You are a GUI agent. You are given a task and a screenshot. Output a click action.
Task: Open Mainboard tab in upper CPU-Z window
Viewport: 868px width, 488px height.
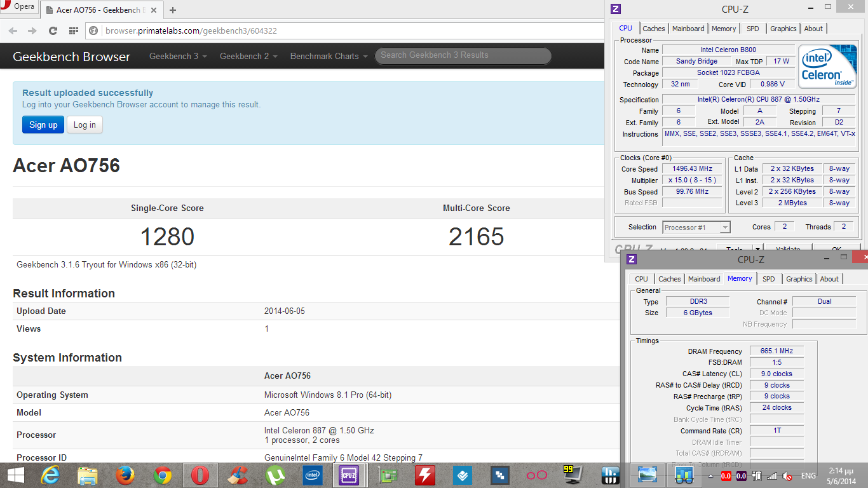pos(688,29)
